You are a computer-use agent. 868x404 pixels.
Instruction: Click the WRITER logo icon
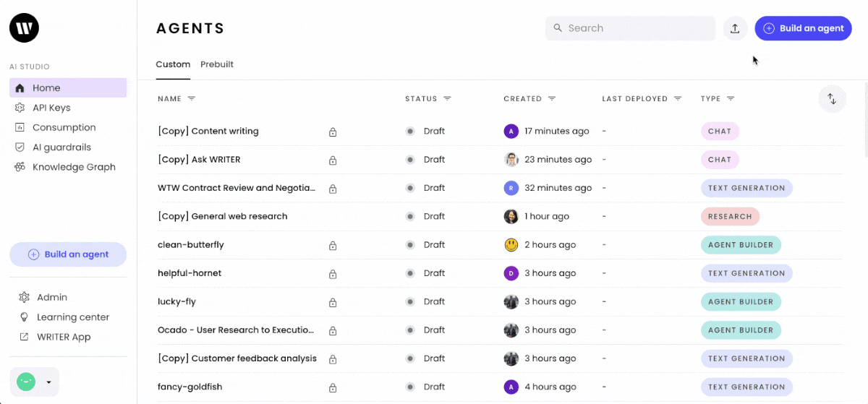(x=24, y=28)
